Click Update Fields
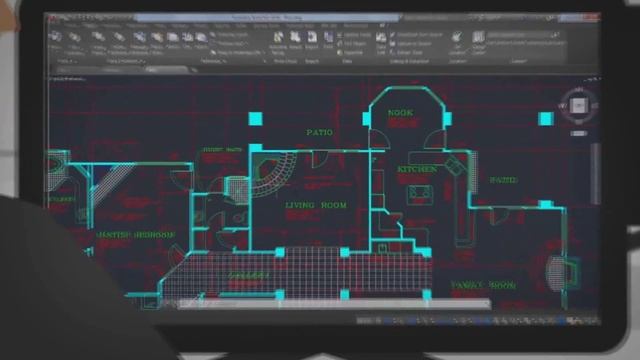This screenshot has height=360, width=640. pos(354,36)
